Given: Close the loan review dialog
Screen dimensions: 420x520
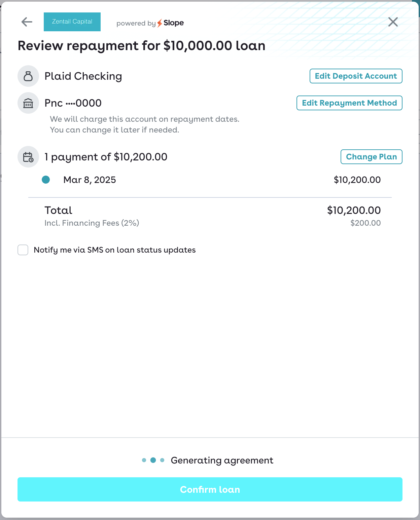Looking at the screenshot, I should [393, 22].
